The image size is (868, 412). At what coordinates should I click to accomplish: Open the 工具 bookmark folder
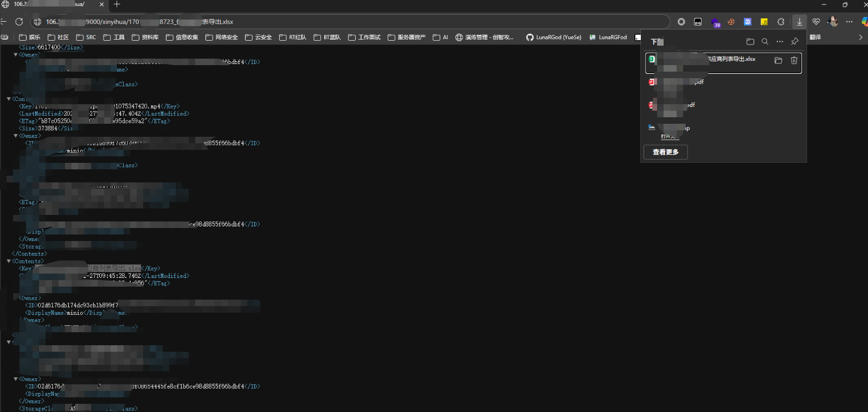(x=114, y=37)
